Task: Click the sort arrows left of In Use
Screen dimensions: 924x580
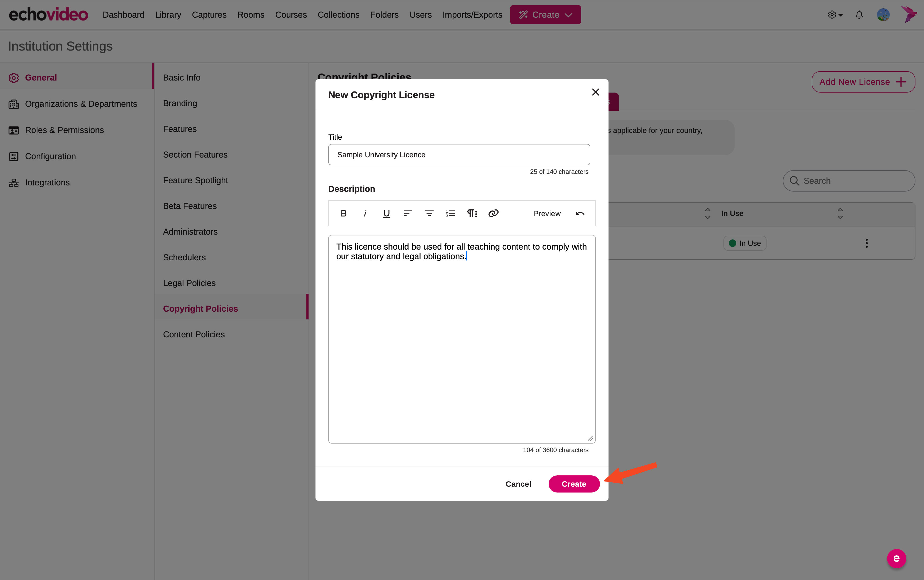Action: pyautogui.click(x=707, y=213)
